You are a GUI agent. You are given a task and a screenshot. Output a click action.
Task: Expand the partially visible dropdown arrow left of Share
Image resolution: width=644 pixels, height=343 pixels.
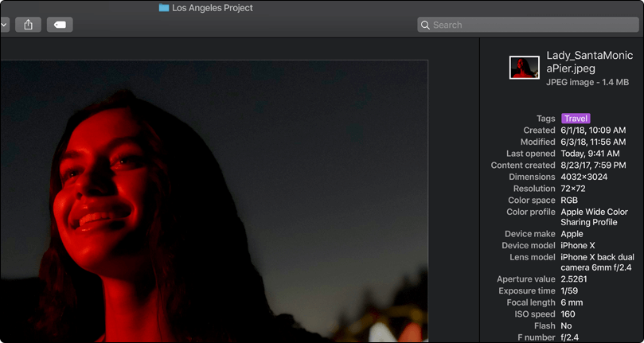point(5,25)
